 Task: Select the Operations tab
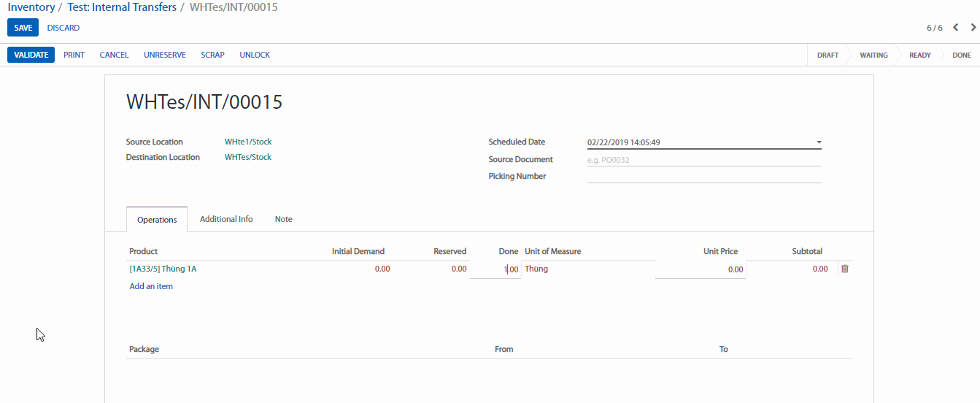(157, 220)
